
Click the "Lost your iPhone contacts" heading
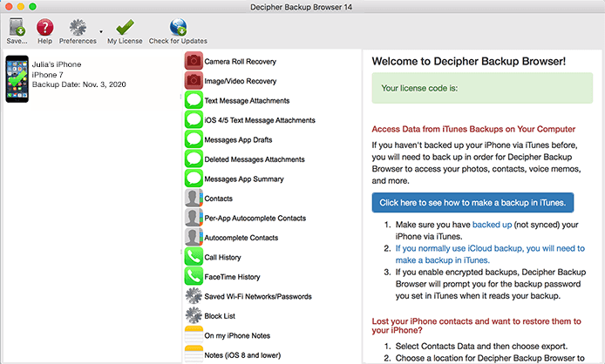[x=476, y=326]
